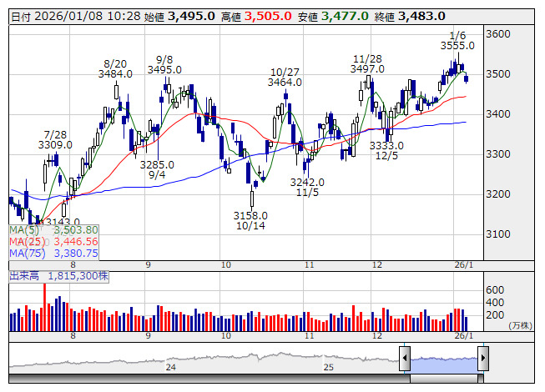
Task: Click the 3600 price axis label
Action: coord(498,34)
